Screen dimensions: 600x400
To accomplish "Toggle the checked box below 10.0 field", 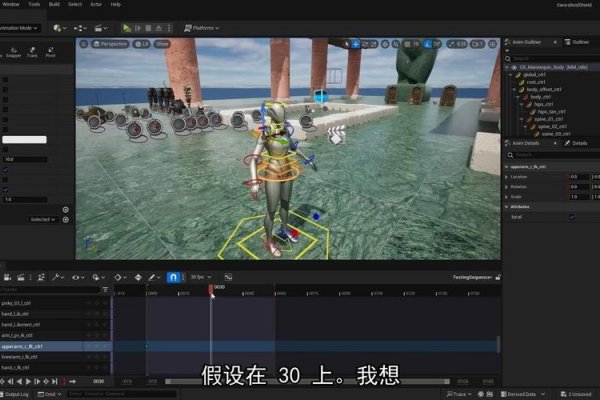I will (x=5, y=170).
